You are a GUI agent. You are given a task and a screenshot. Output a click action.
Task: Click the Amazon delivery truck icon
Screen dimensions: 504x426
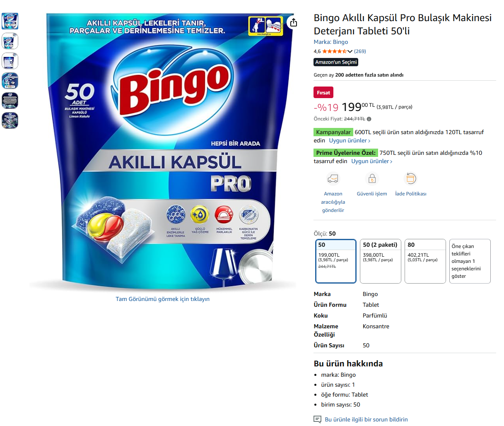[333, 178]
